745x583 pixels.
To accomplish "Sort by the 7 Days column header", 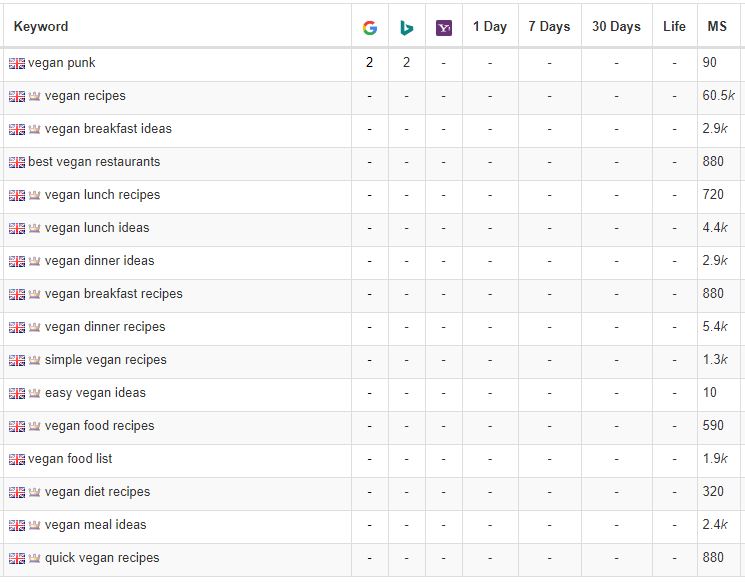I will point(549,27).
